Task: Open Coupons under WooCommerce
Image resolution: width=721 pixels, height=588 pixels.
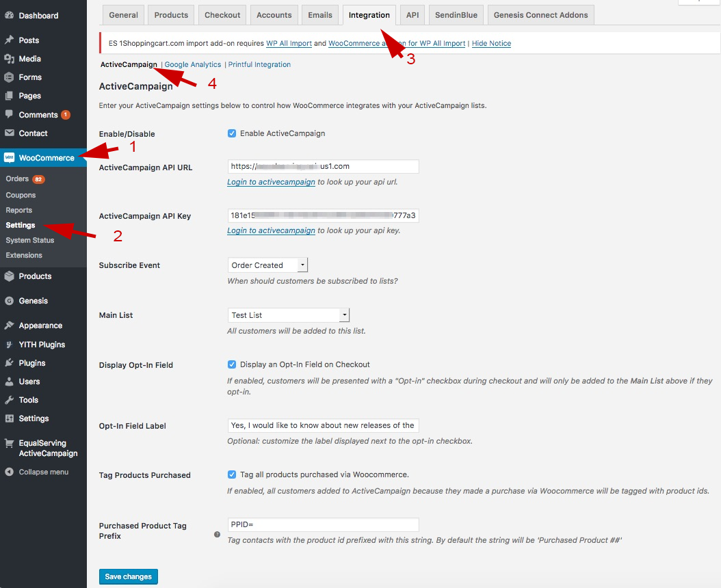Action: [x=21, y=195]
